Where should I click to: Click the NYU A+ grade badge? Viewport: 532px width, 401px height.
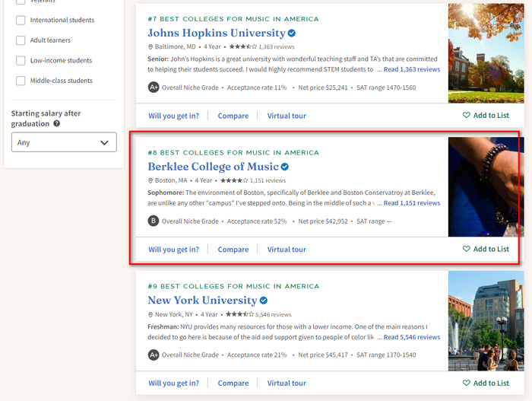coord(154,355)
